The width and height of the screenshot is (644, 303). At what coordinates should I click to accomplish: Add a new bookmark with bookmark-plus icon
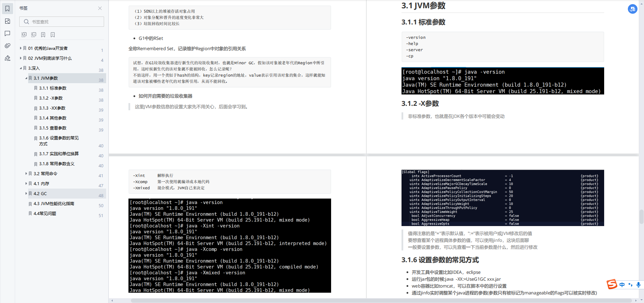coord(43,35)
